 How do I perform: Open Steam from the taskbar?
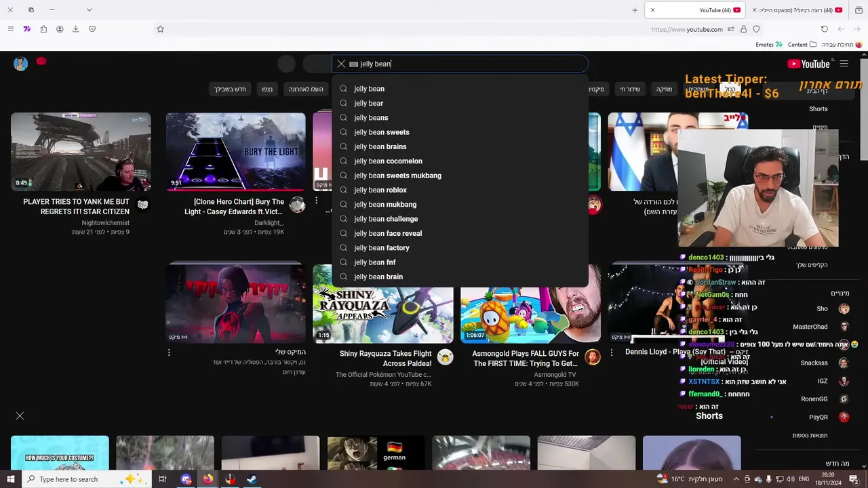tap(252, 479)
